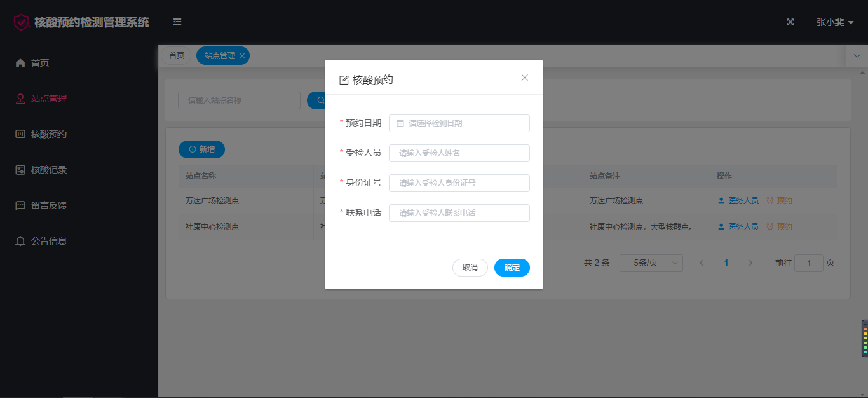This screenshot has width=868, height=398.
Task: Click the home icon beside 首页
Action: coord(20,63)
